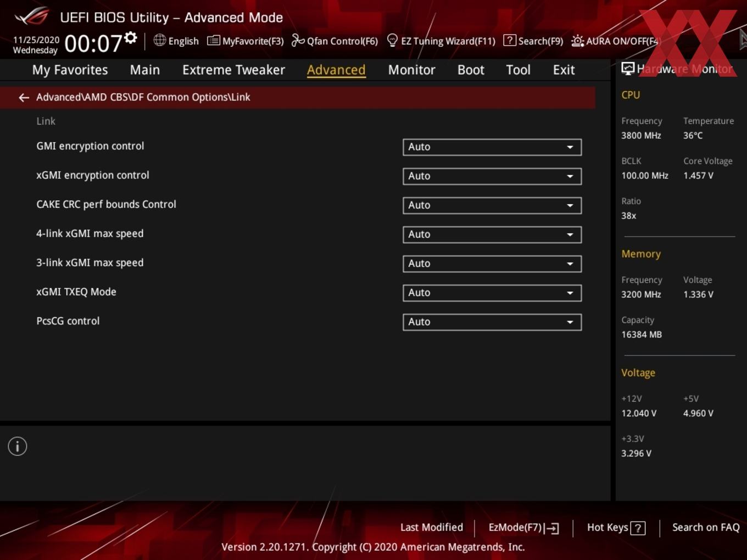Click 4-link xGMI max speed label
This screenshot has height=560, width=747.
pos(90,233)
